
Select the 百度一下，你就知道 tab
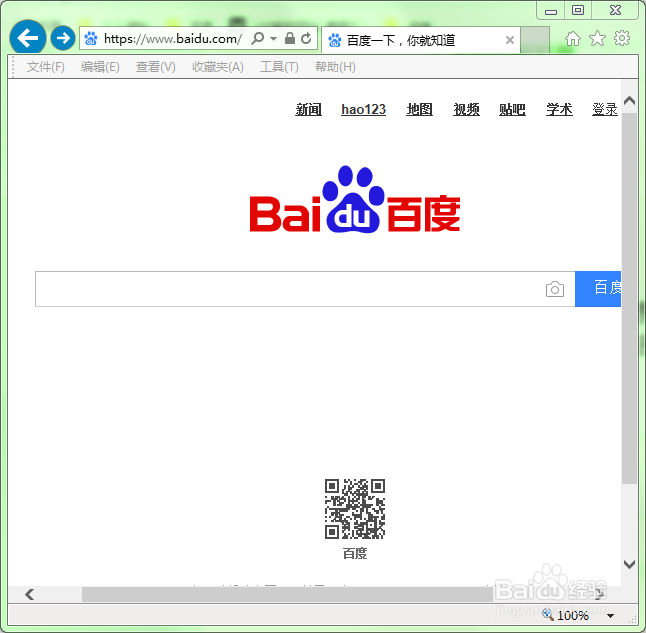click(x=420, y=40)
